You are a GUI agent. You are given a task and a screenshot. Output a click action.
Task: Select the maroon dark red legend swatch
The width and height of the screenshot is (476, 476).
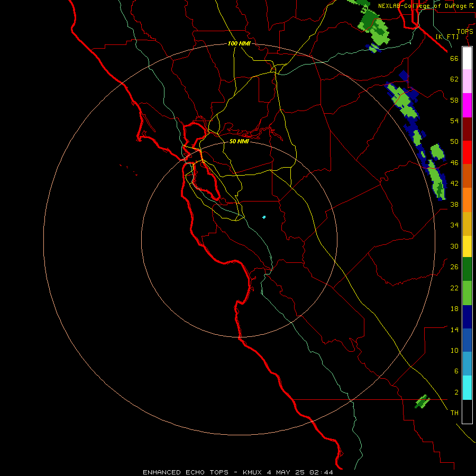pyautogui.click(x=467, y=129)
